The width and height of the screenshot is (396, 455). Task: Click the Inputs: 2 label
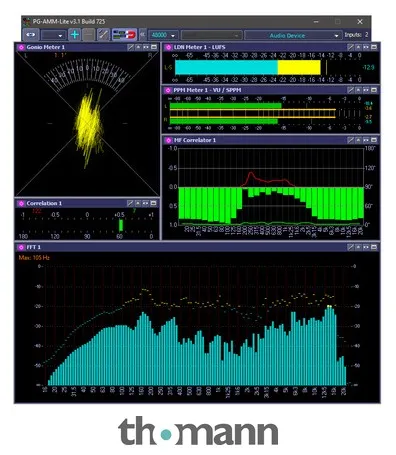tap(356, 35)
